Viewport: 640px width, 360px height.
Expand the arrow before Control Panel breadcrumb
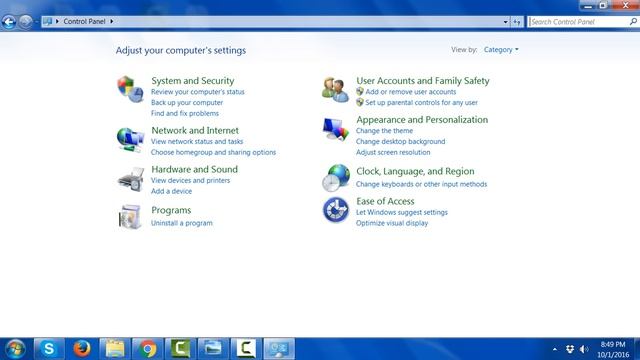pos(57,21)
